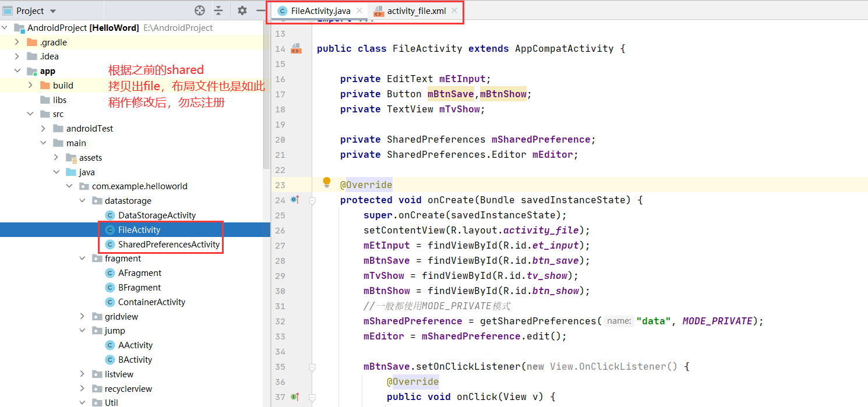868x407 pixels.
Task: Select AFragment class
Action: pyautogui.click(x=140, y=273)
